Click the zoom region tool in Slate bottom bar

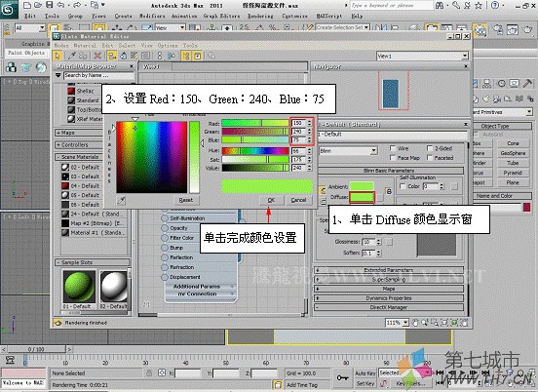pyautogui.click(x=435, y=323)
